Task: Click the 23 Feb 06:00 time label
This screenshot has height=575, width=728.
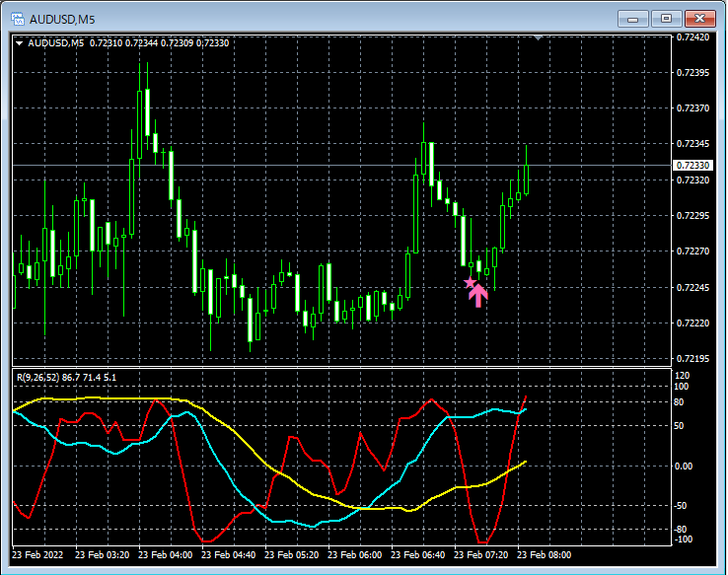Action: click(355, 555)
